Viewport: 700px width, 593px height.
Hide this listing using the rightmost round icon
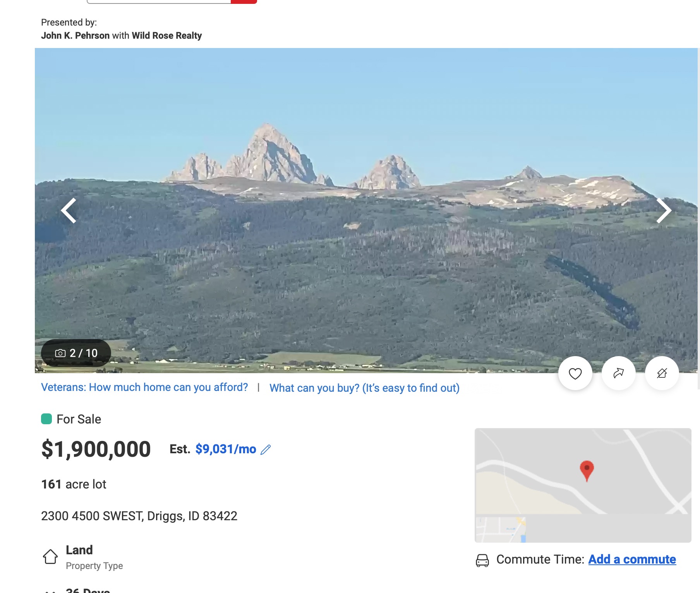click(x=662, y=373)
